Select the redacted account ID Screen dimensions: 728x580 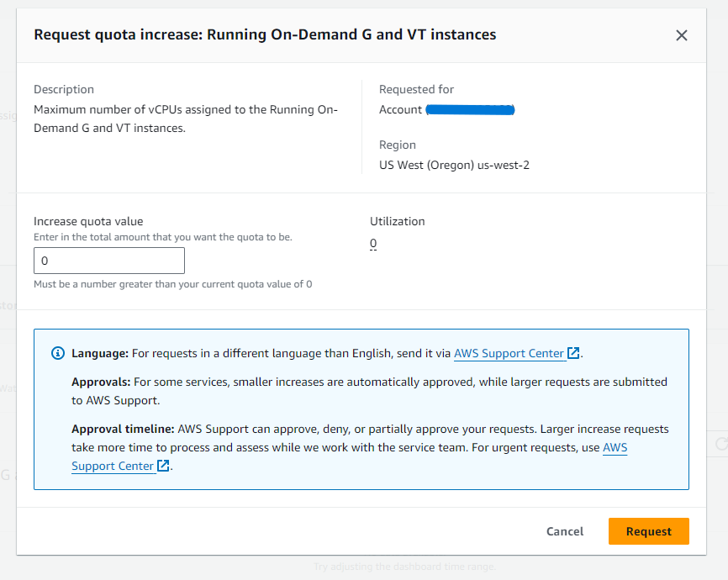coord(470,110)
